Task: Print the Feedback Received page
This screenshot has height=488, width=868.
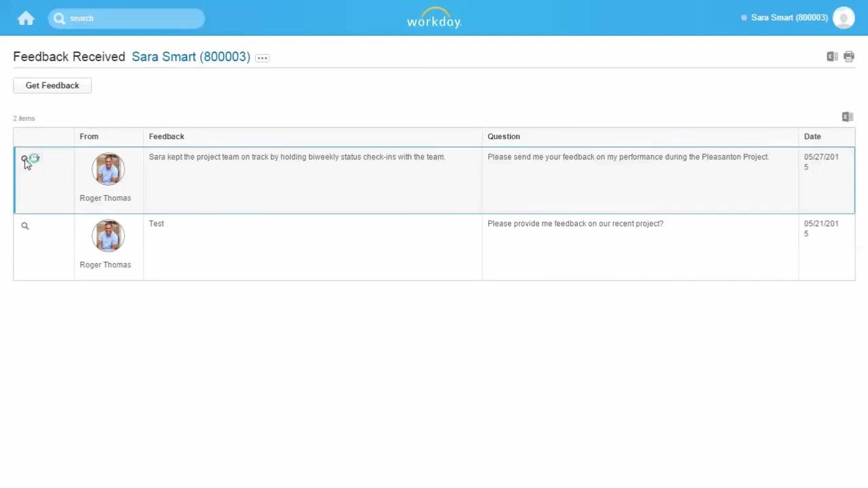Action: point(849,57)
